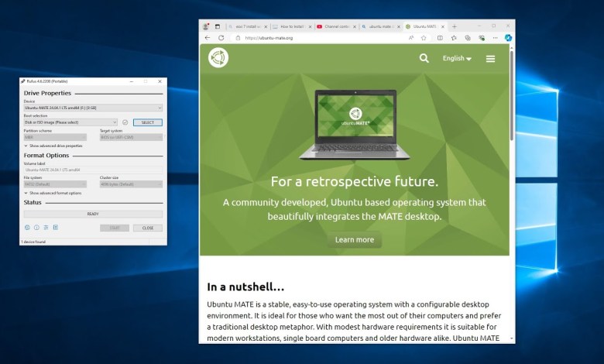Click the checksum checkmark icon beside Boot selection

pyautogui.click(x=125, y=122)
